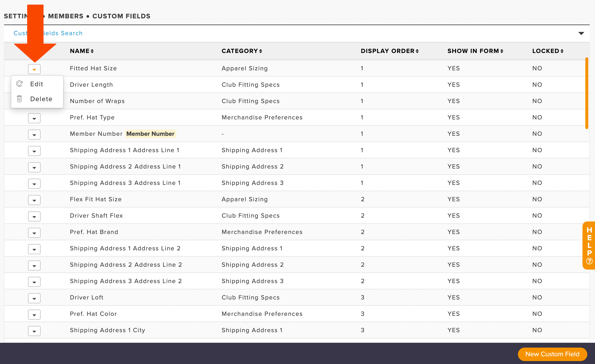Open the Members breadcrumb

[66, 16]
